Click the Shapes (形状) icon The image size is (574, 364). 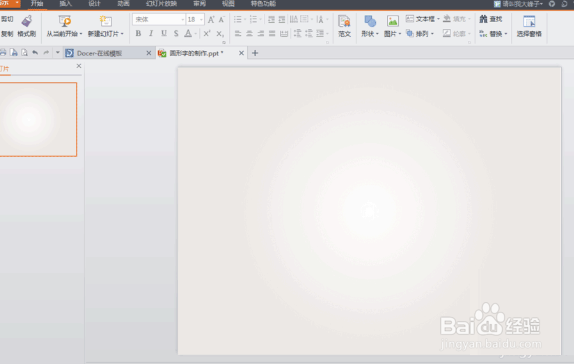click(x=370, y=21)
